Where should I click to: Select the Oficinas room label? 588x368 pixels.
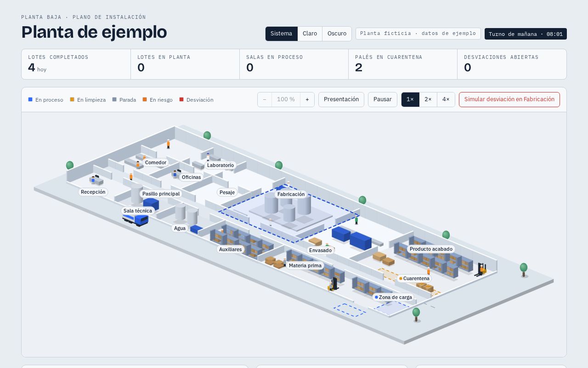[192, 177]
